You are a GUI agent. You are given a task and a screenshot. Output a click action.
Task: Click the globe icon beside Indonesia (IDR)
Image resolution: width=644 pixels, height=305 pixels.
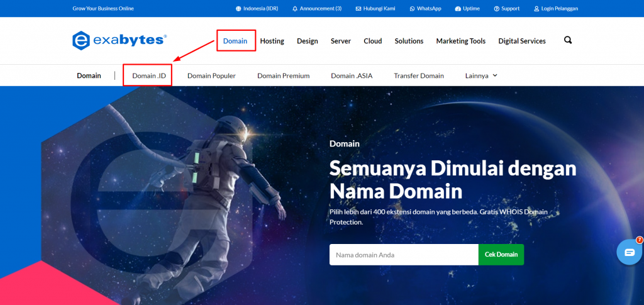(238, 9)
